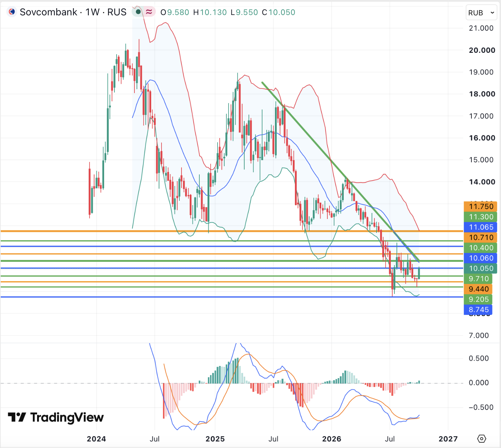The image size is (501, 448).
Task: Click the Sovcombank logo icon
Action: 12,12
